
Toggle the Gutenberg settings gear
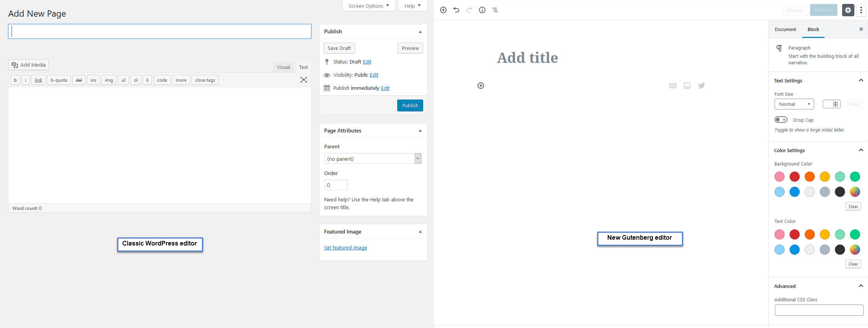tap(848, 10)
